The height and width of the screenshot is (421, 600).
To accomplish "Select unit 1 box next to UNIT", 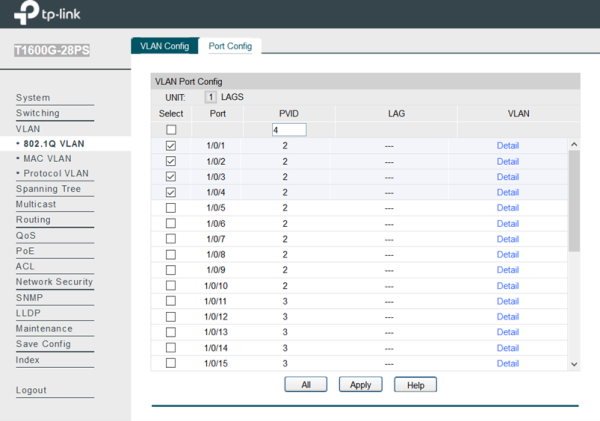I will pyautogui.click(x=210, y=97).
